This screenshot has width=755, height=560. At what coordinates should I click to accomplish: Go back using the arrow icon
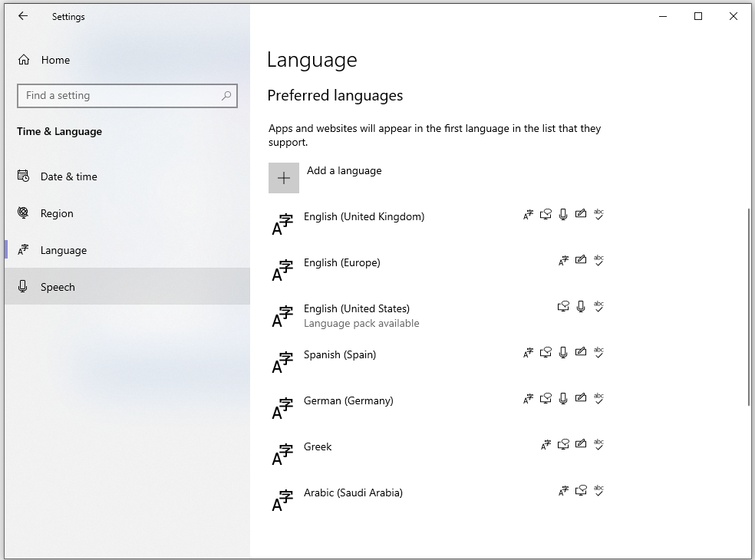pyautogui.click(x=22, y=16)
